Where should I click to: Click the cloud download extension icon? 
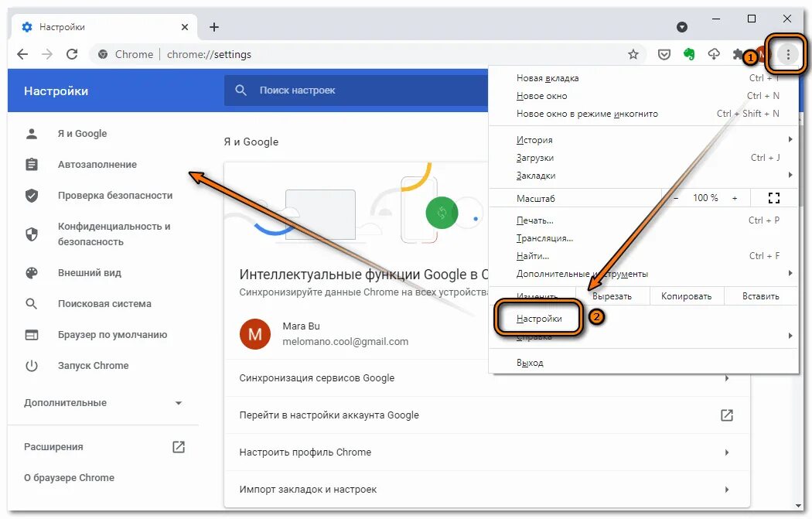714,54
